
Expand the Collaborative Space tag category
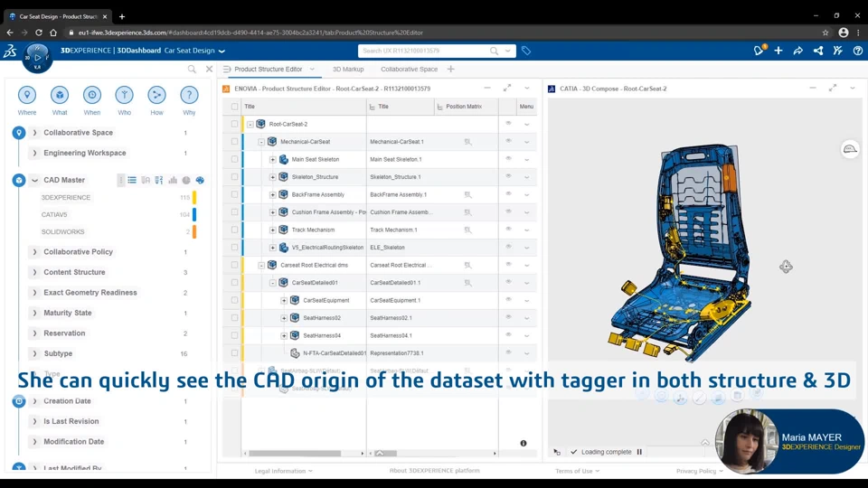point(35,133)
